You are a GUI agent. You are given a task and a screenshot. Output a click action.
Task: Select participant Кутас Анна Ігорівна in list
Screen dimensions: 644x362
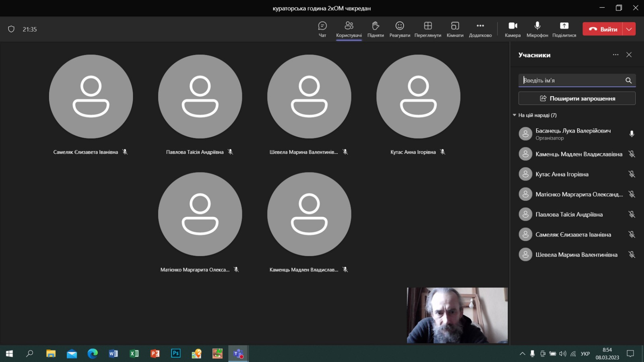pos(562,174)
